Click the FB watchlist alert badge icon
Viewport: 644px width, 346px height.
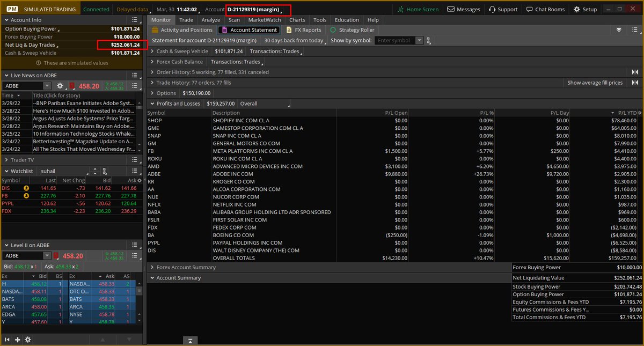coord(26,196)
